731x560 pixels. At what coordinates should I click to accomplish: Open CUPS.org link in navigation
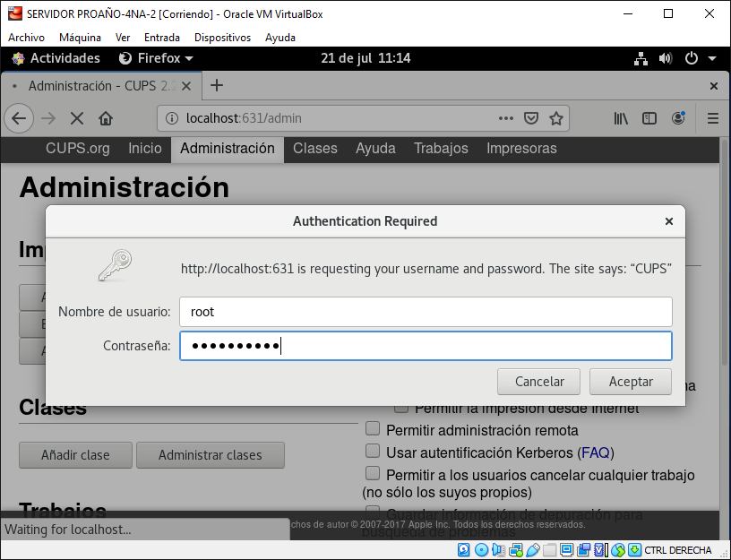pyautogui.click(x=77, y=149)
